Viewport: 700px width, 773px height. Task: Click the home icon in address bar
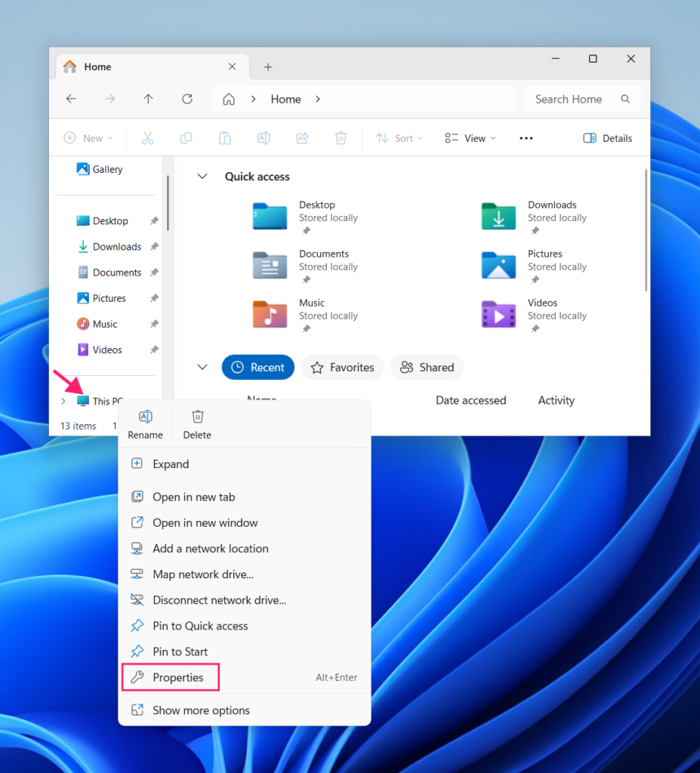(x=228, y=99)
